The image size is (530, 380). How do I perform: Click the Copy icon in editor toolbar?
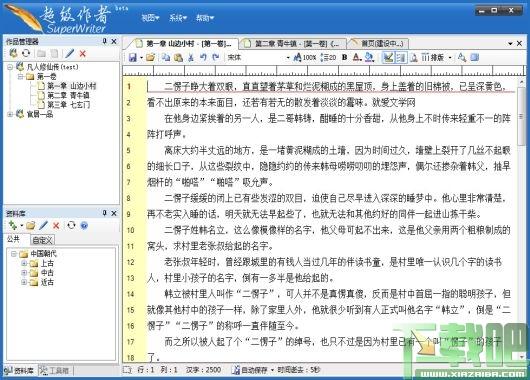[166, 57]
